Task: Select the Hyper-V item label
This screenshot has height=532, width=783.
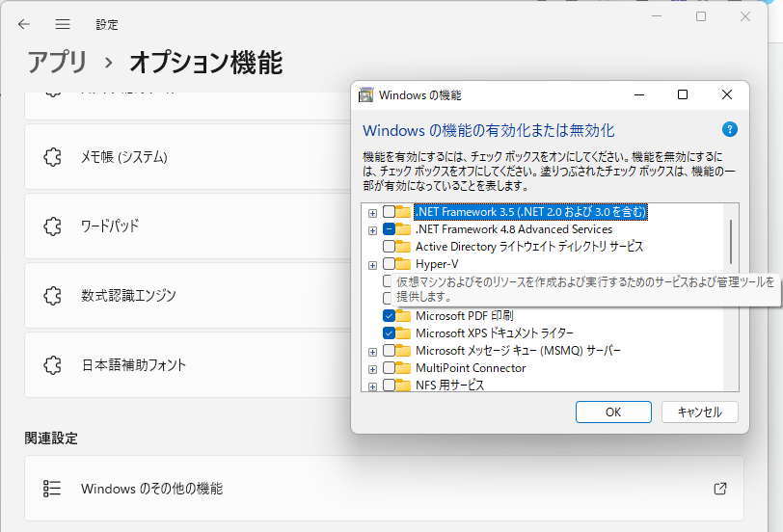Action: pyautogui.click(x=437, y=263)
